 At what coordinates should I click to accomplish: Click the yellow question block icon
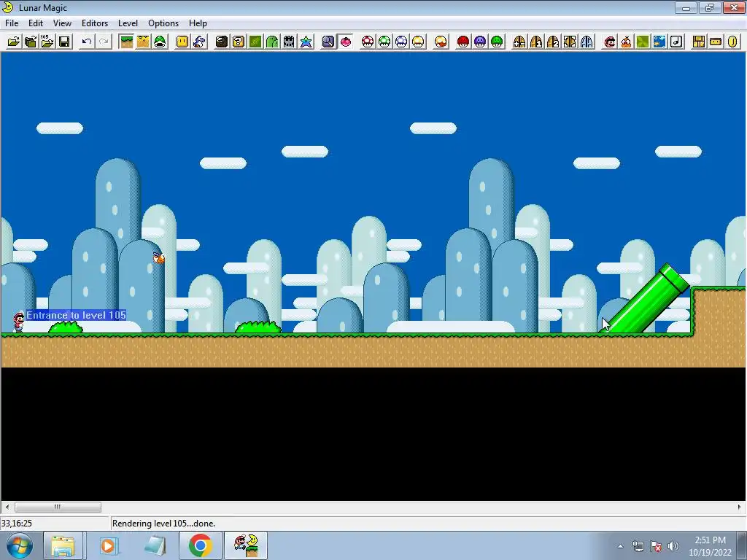tap(239, 42)
